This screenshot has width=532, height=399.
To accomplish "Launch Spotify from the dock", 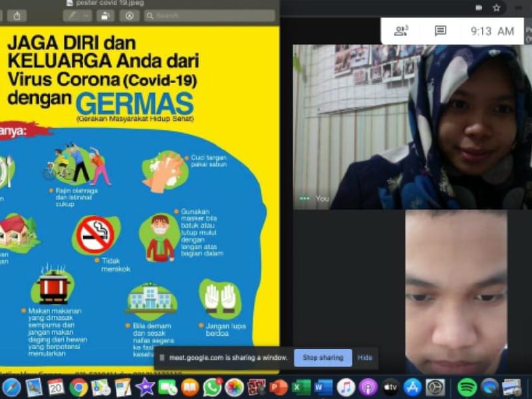I will pos(467,387).
